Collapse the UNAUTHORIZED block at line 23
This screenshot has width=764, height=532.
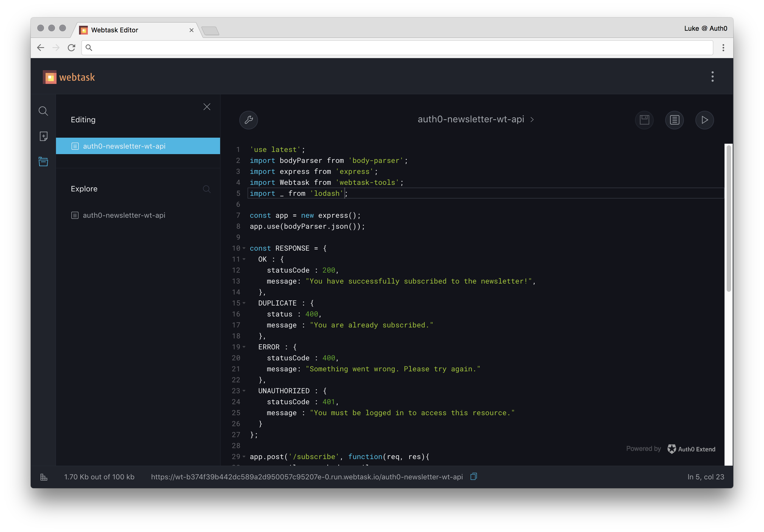[244, 391]
